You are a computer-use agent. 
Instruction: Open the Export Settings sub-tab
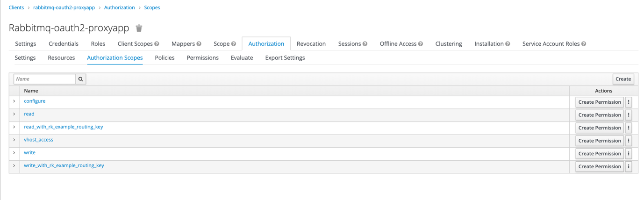click(285, 57)
